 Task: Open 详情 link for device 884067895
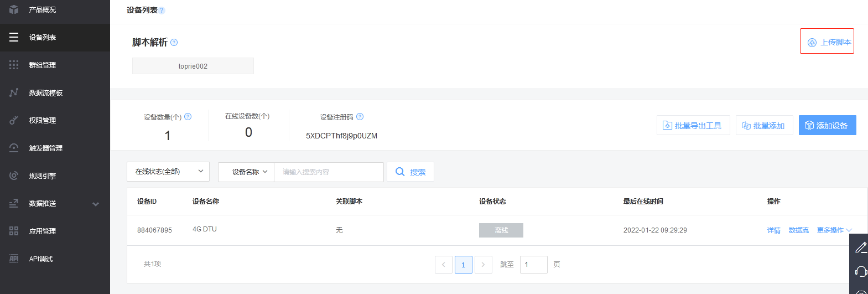coord(773,230)
